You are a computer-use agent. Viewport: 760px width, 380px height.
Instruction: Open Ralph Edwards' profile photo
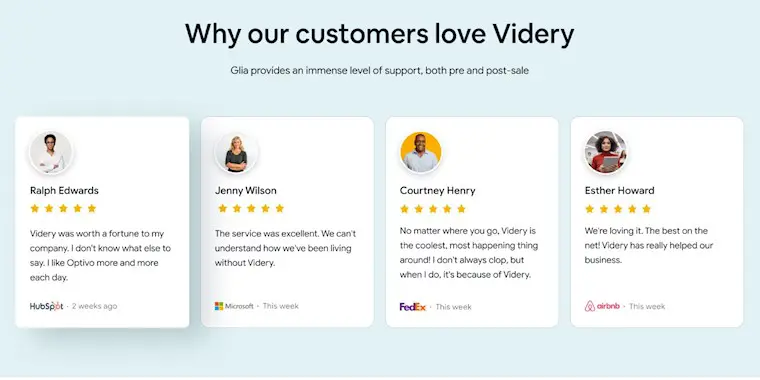(x=51, y=153)
